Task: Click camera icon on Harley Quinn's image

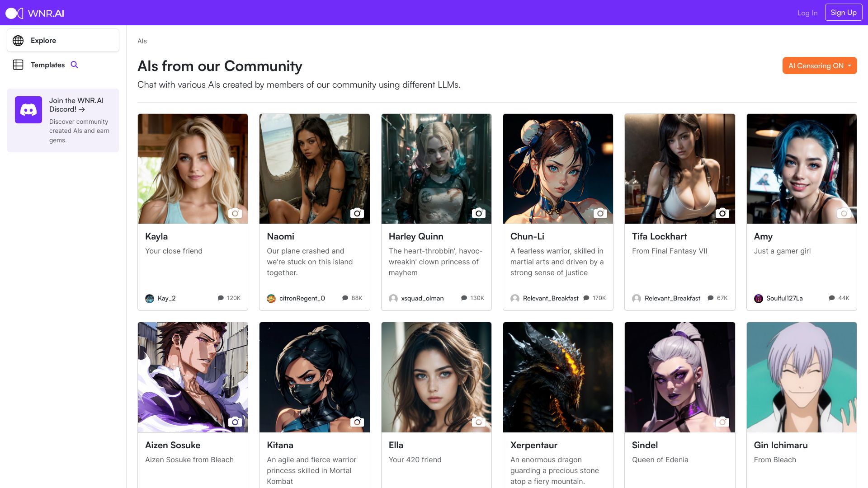Action: click(x=478, y=213)
